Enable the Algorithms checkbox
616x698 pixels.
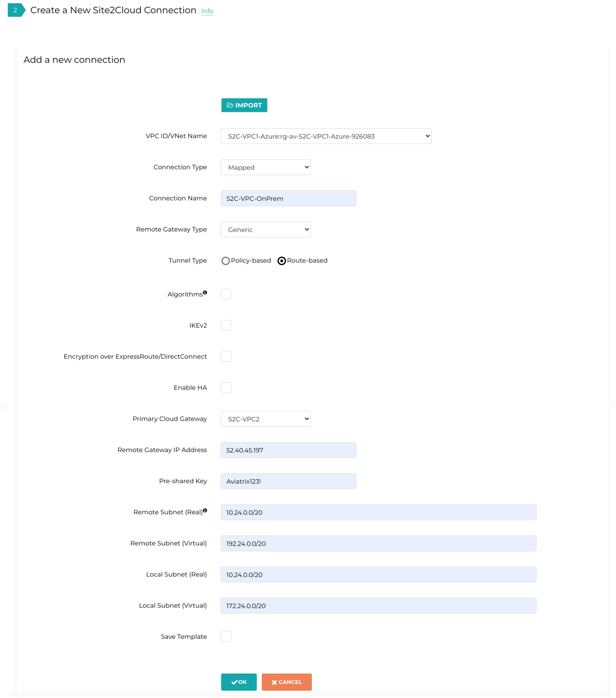pos(226,294)
